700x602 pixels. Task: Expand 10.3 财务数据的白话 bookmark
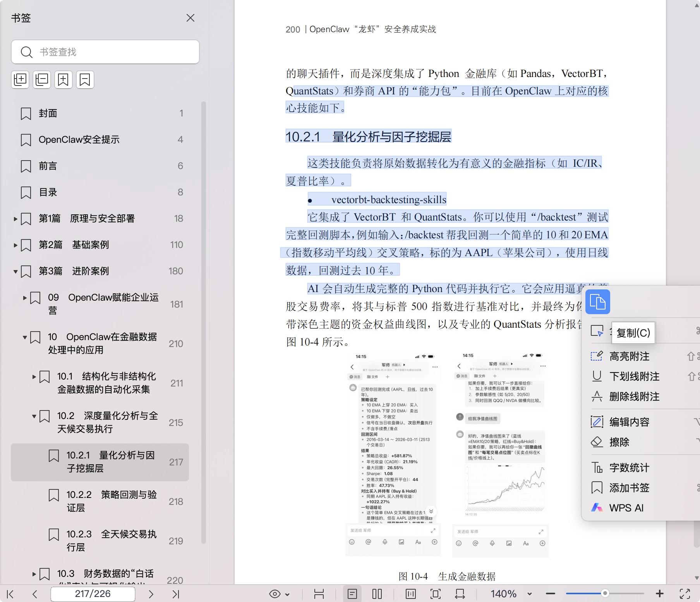point(34,574)
